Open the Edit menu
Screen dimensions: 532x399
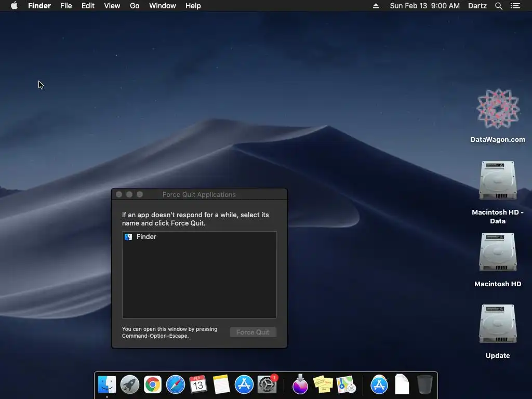88,6
